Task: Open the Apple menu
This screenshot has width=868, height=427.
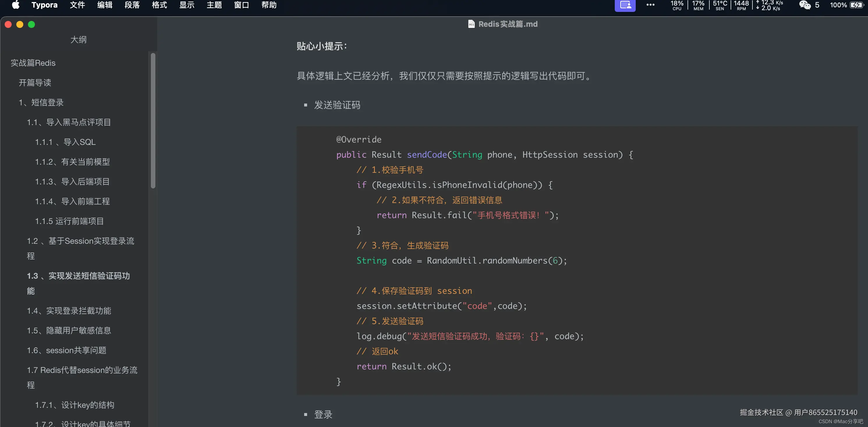Action: coord(15,5)
